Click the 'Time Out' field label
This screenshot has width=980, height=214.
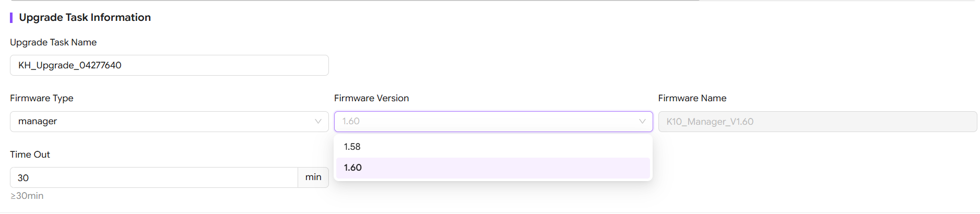tap(30, 154)
